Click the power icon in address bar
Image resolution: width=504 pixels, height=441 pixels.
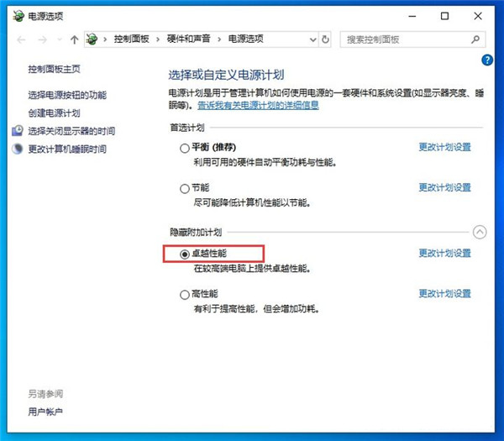[92, 39]
